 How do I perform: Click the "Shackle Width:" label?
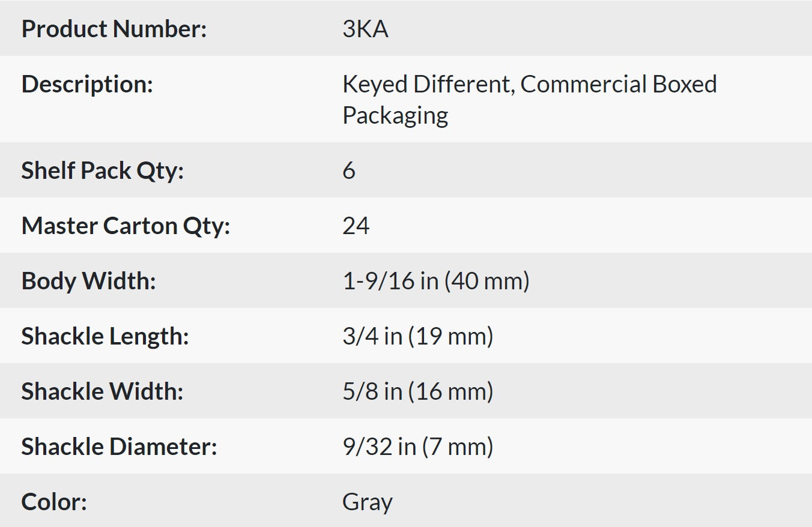[x=102, y=391]
